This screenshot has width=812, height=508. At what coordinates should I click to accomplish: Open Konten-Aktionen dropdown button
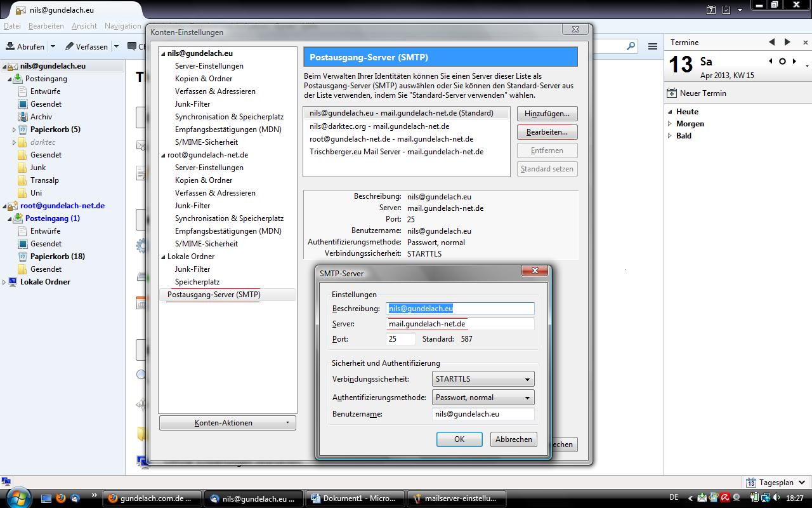point(227,423)
